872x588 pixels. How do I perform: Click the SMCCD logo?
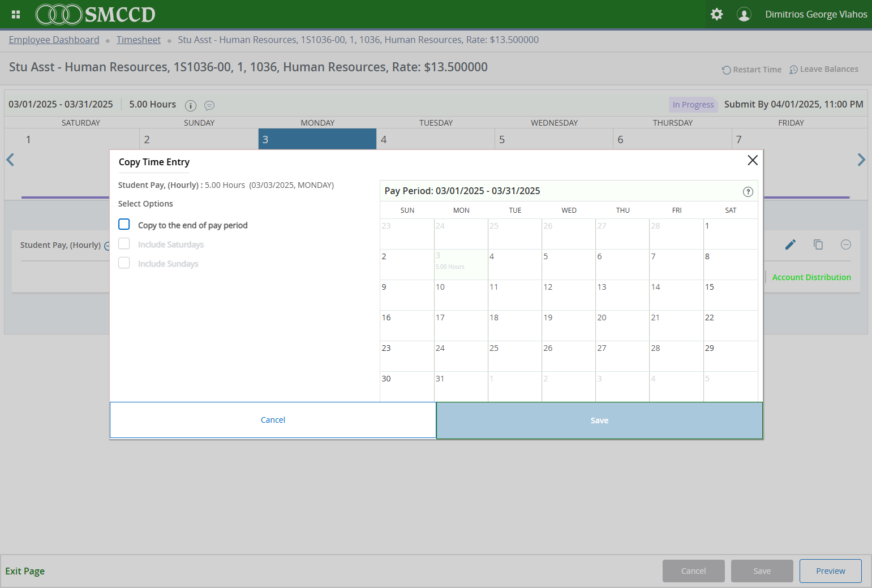(x=95, y=14)
